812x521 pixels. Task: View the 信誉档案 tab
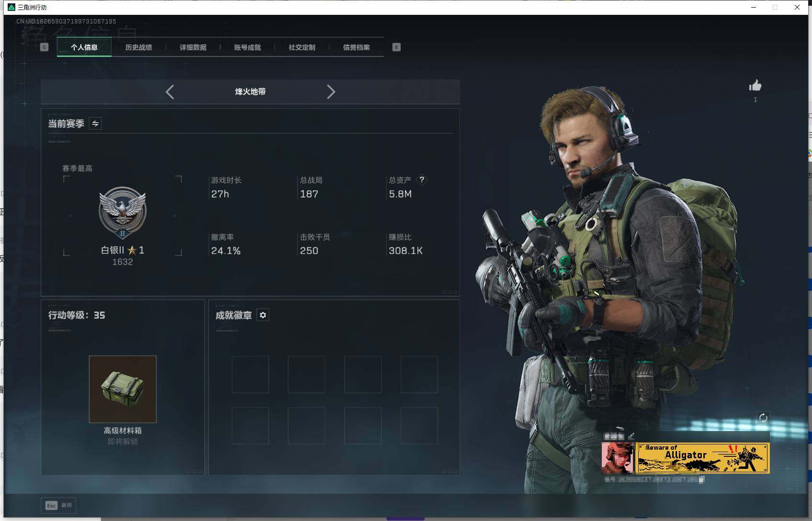pos(356,47)
